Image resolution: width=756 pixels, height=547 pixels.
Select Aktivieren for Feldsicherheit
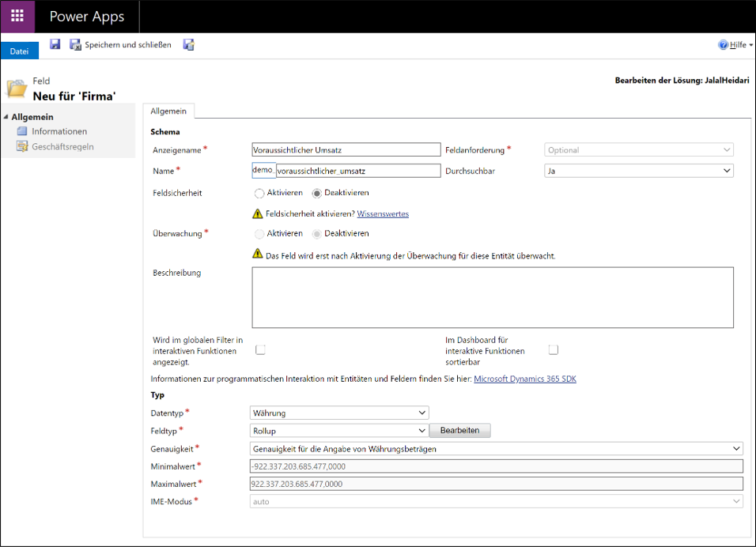pyautogui.click(x=259, y=193)
